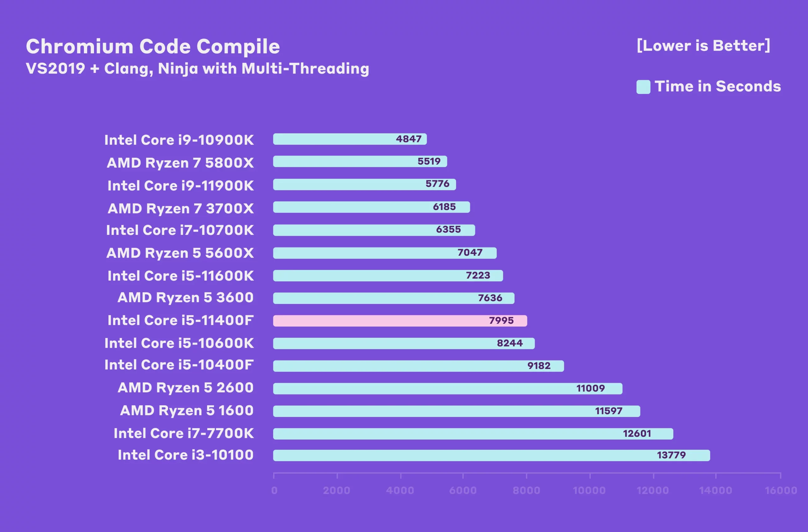
Task: Click the VS2019 + Clang subtitle text
Action: click(197, 68)
